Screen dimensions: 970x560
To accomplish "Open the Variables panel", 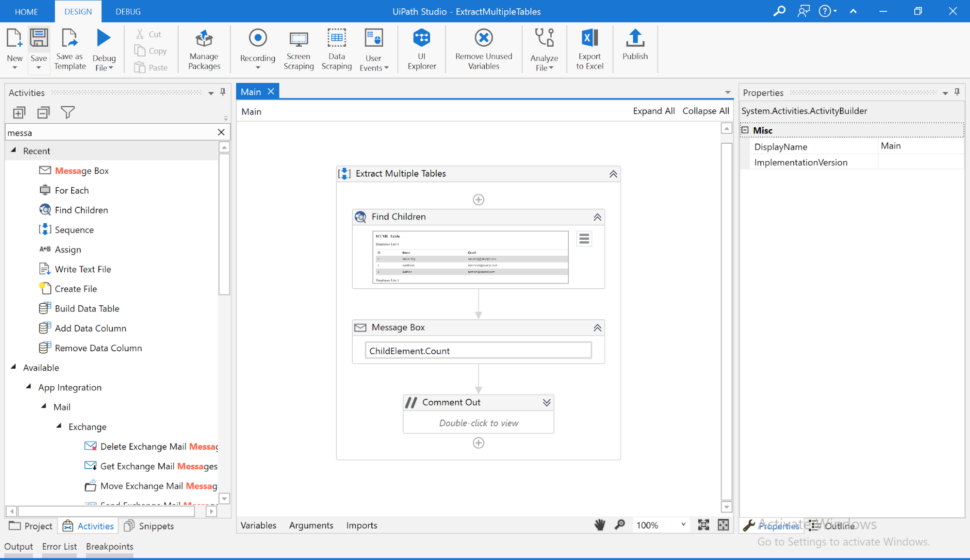I will (x=258, y=525).
